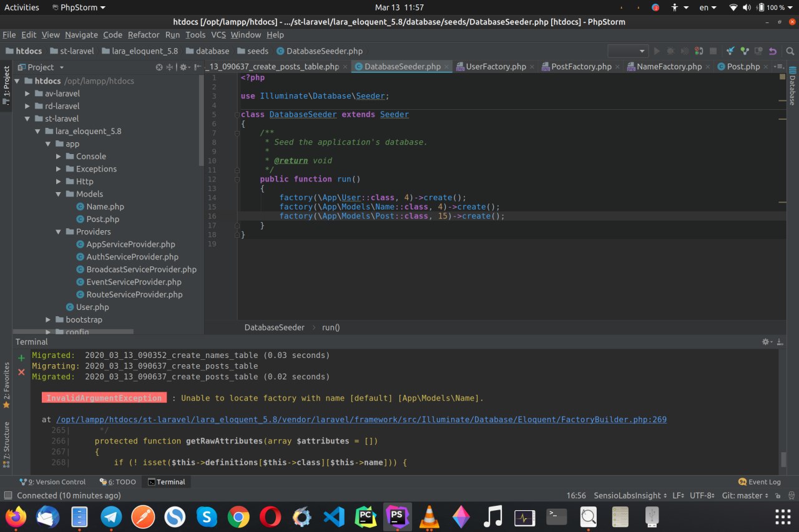Collapse the Providers folder

click(x=59, y=231)
